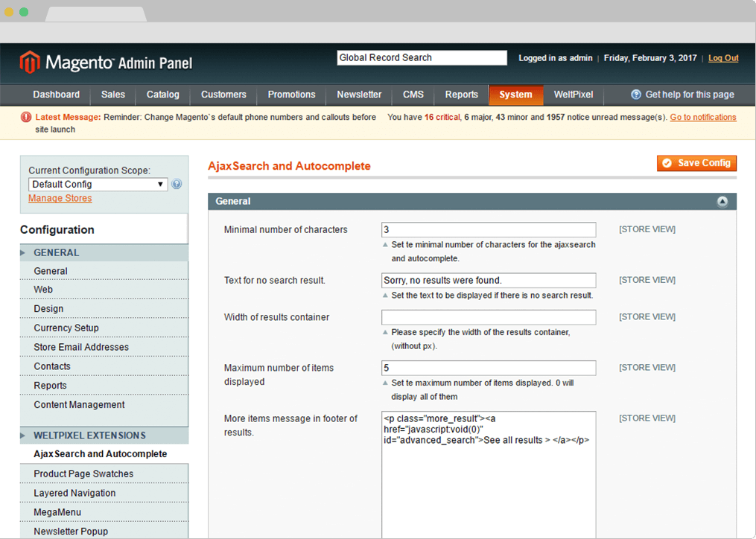
Task: Open the Promotions menu
Action: 292,95
